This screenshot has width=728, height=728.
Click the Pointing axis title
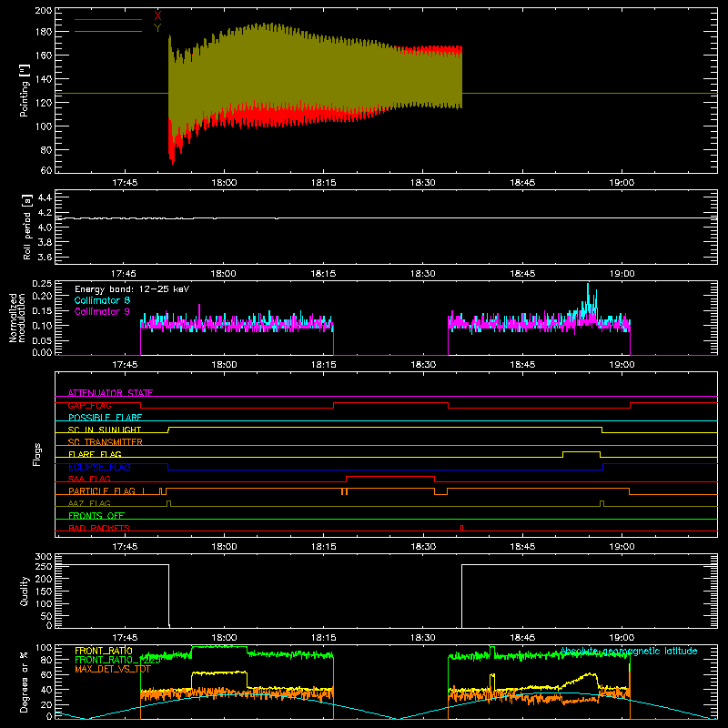click(x=25, y=90)
